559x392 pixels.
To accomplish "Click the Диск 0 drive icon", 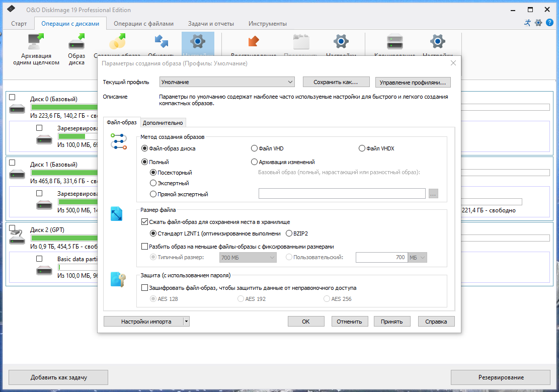I will pos(17,109).
